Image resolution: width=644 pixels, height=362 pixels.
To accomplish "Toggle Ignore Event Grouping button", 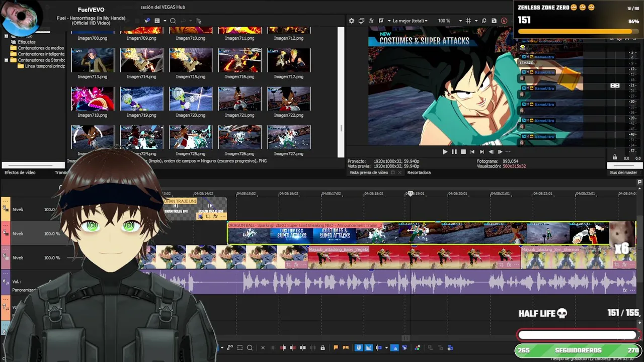I will point(405,347).
